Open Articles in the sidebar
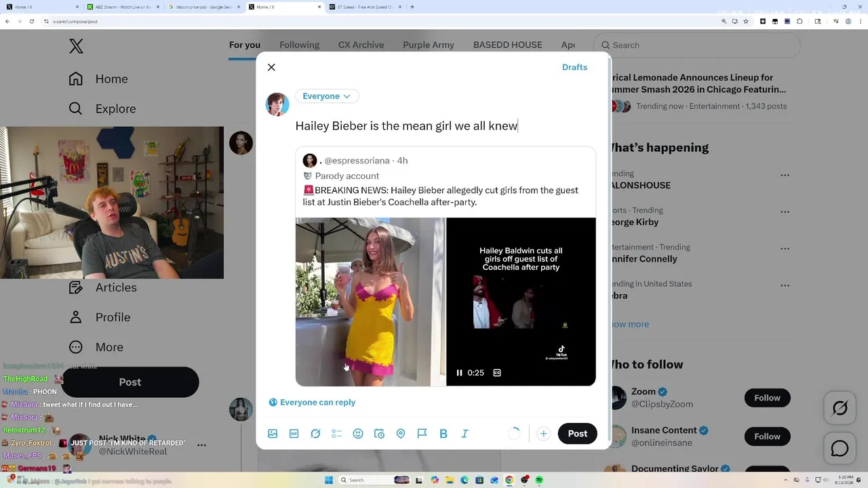 (103, 287)
